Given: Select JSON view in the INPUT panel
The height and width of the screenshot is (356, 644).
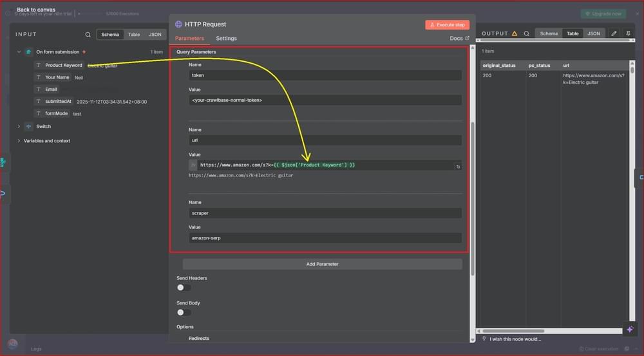Looking at the screenshot, I should pos(155,35).
